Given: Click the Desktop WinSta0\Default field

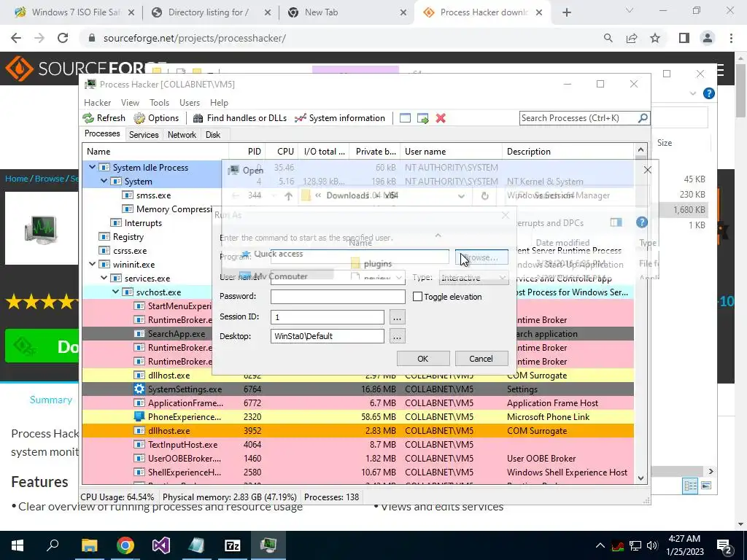Looking at the screenshot, I should (328, 336).
